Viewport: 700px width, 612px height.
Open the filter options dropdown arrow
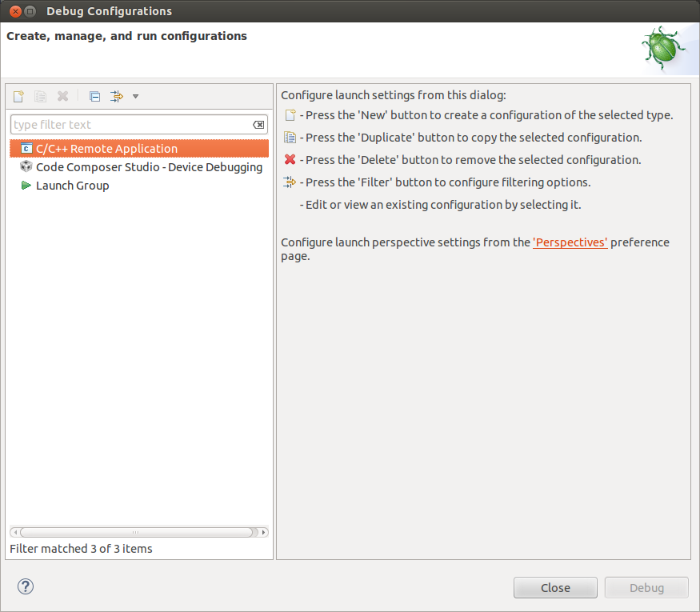(x=136, y=96)
